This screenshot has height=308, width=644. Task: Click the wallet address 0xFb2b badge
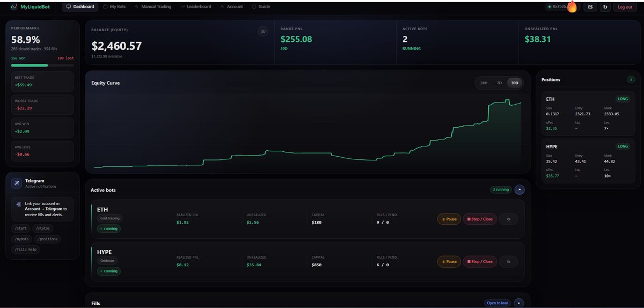[561, 7]
